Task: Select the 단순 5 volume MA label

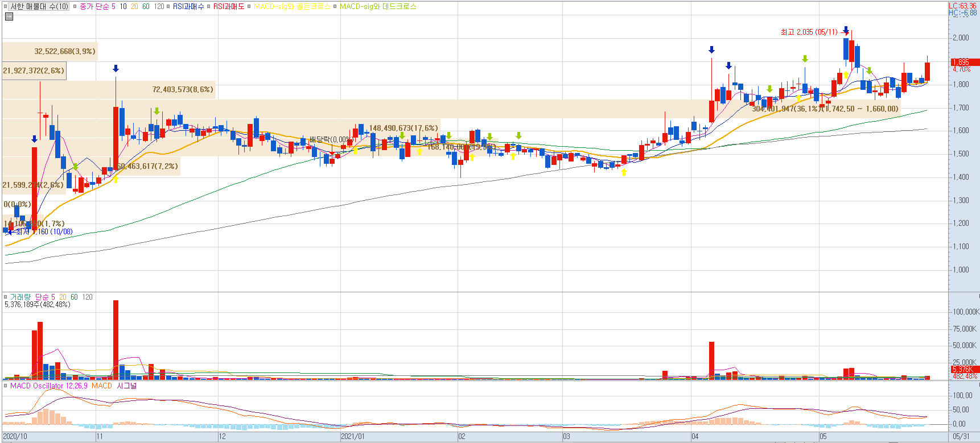Action: [x=45, y=297]
